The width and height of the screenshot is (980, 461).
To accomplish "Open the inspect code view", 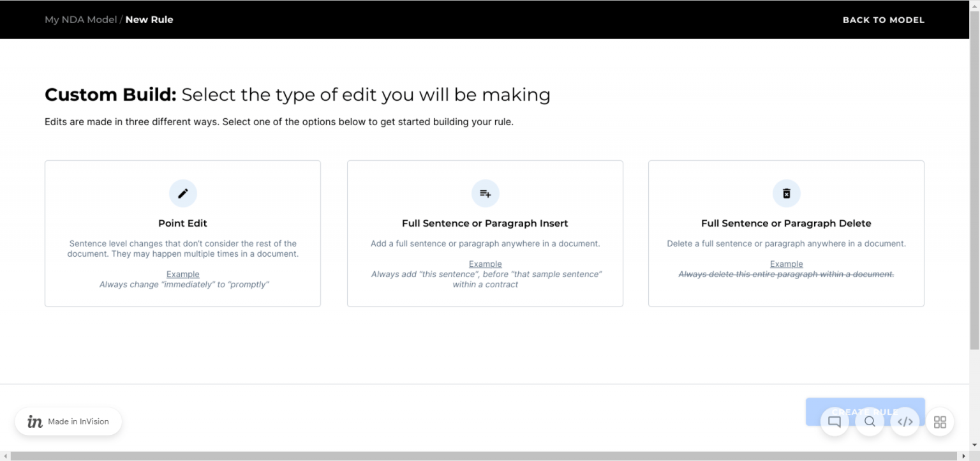I will (905, 421).
